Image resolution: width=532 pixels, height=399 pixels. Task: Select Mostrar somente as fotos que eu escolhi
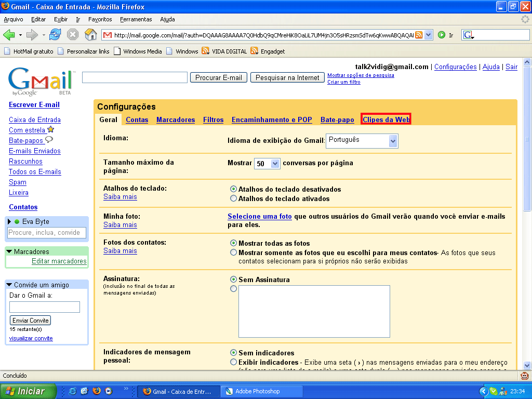pos(233,252)
